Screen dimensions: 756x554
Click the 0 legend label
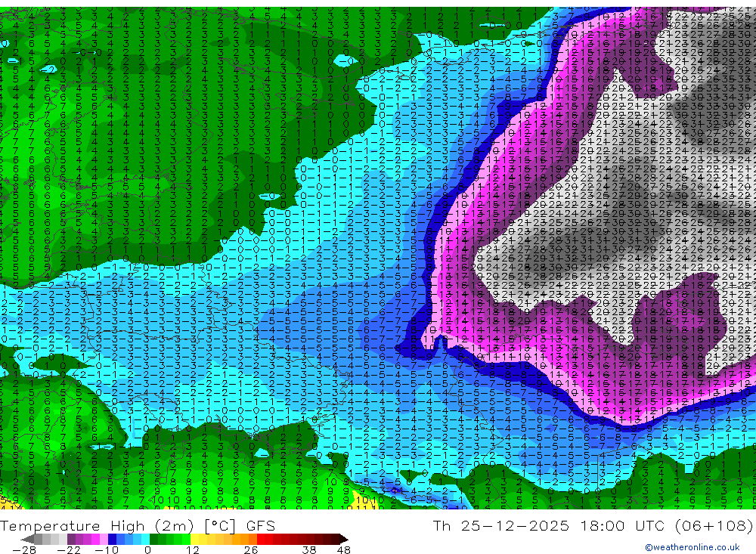(147, 549)
